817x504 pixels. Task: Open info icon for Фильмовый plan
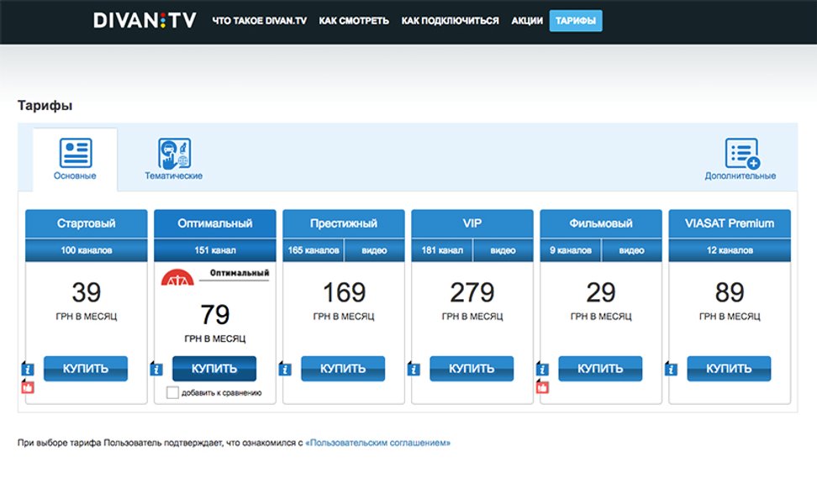click(x=542, y=369)
